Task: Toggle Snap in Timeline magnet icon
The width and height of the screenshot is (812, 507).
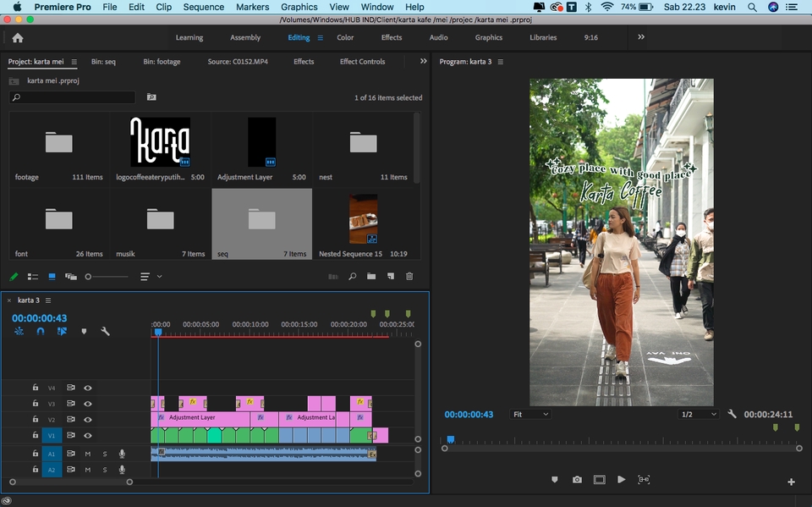Action: pos(41,331)
